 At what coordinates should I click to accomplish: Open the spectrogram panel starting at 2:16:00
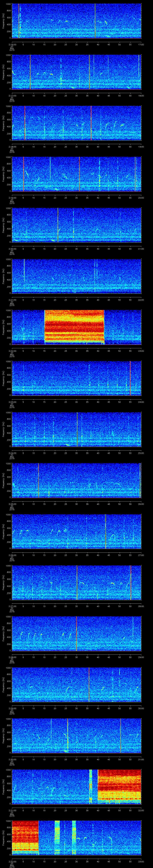click(x=77, y=21)
